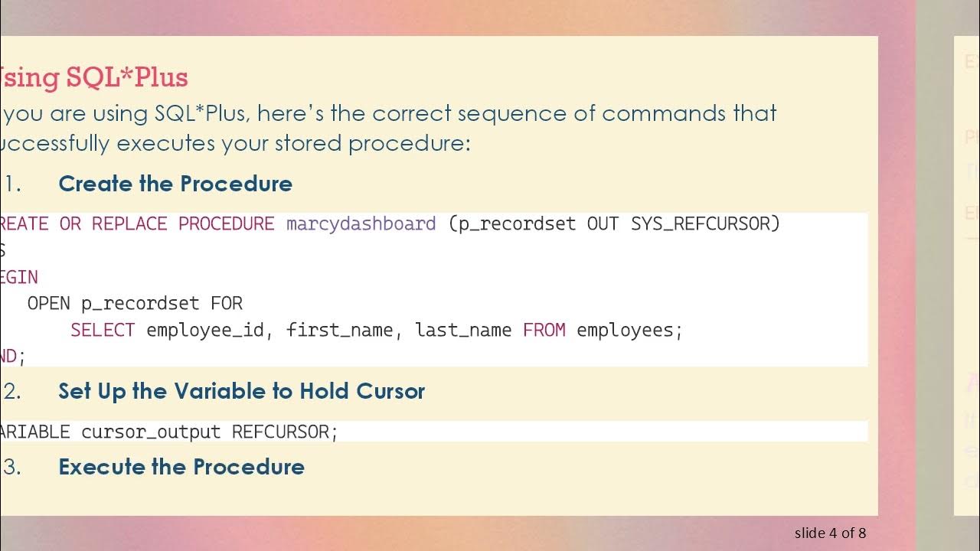
Task: Click the procedure name marcydashboard in code
Action: point(361,223)
